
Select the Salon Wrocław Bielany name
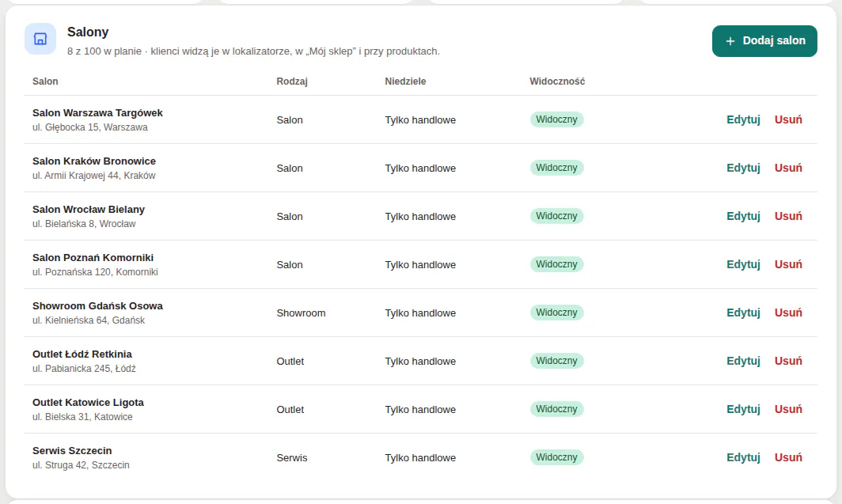tap(89, 210)
